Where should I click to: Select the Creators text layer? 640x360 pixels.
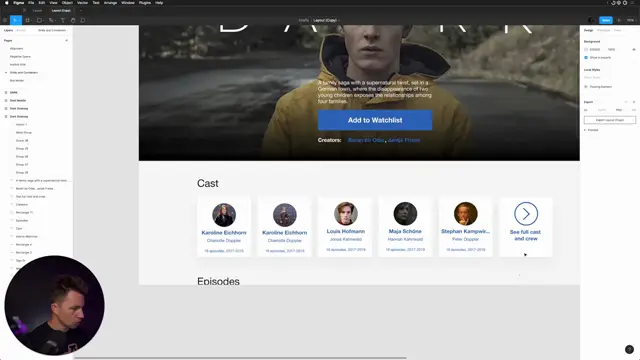[22, 204]
